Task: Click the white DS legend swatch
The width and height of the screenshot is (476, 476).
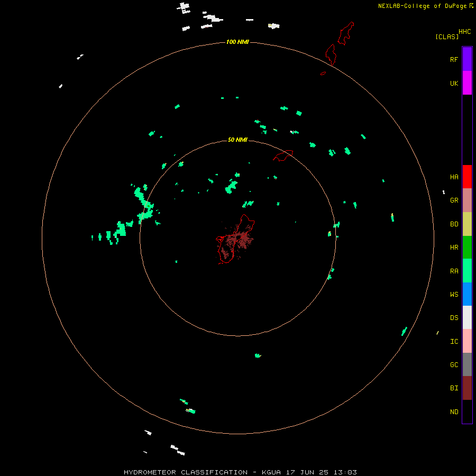Action: tap(467, 317)
